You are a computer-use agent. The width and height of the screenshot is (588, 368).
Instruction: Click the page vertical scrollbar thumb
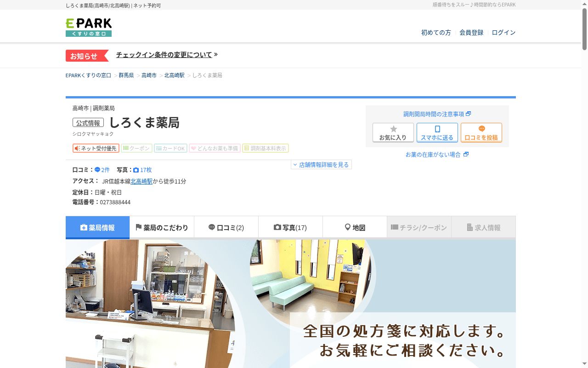584,29
